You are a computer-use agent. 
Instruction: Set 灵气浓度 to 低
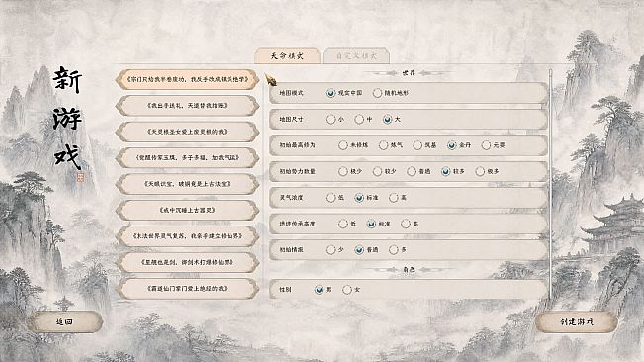click(x=331, y=198)
